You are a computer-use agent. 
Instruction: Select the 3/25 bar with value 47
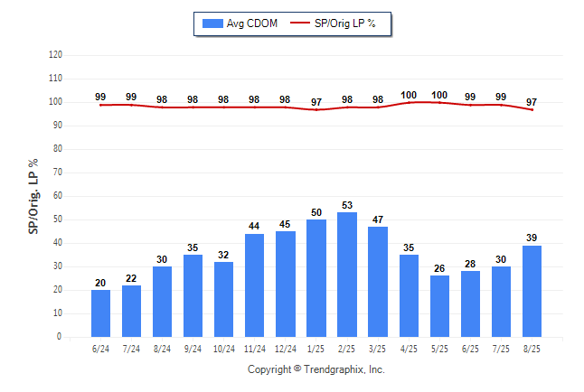coord(378,282)
